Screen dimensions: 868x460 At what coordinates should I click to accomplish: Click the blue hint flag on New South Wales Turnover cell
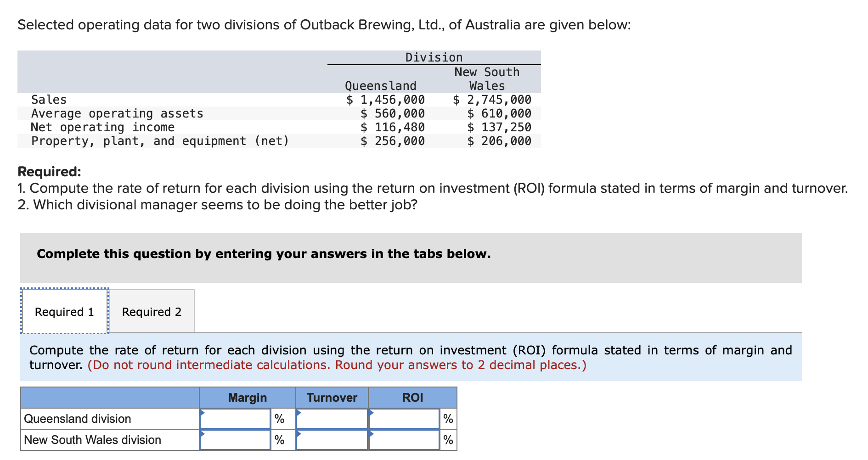coord(300,435)
